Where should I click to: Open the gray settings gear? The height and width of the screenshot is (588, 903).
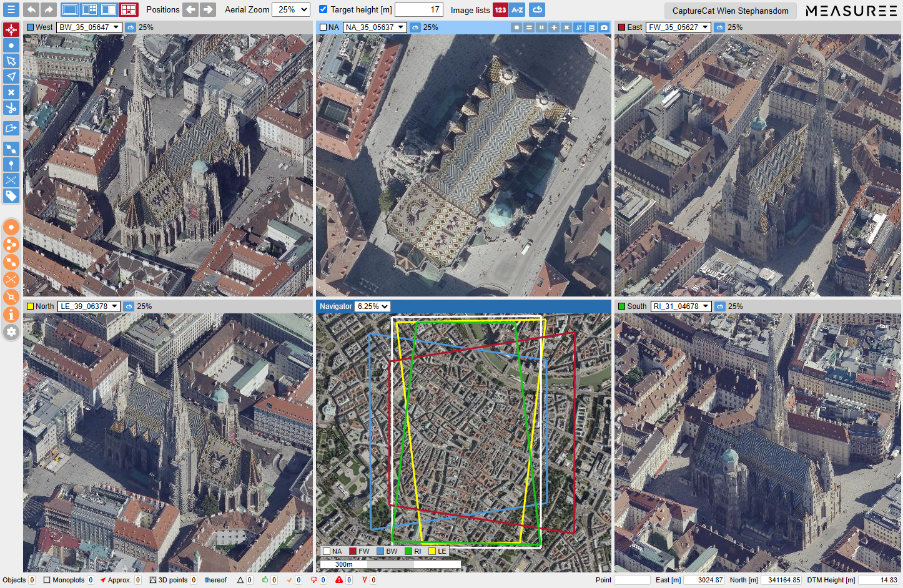pyautogui.click(x=11, y=332)
